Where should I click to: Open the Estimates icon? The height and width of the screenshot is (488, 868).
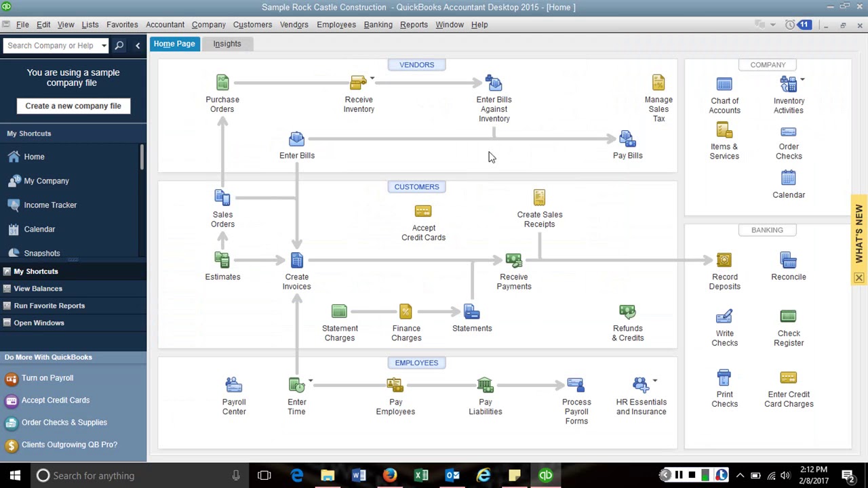click(222, 260)
